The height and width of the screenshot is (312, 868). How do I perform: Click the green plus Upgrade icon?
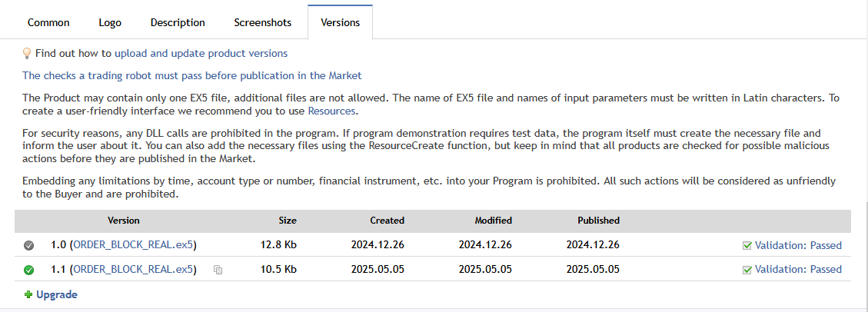point(28,294)
